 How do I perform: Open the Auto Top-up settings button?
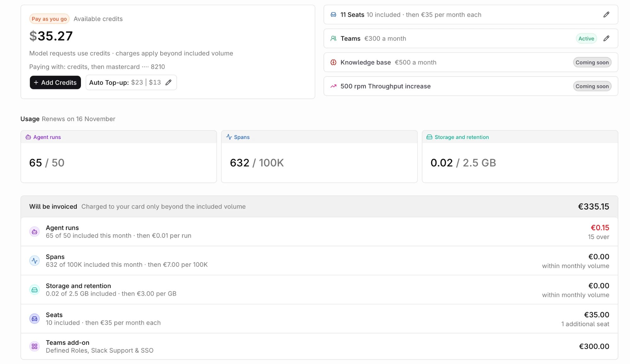[131, 82]
